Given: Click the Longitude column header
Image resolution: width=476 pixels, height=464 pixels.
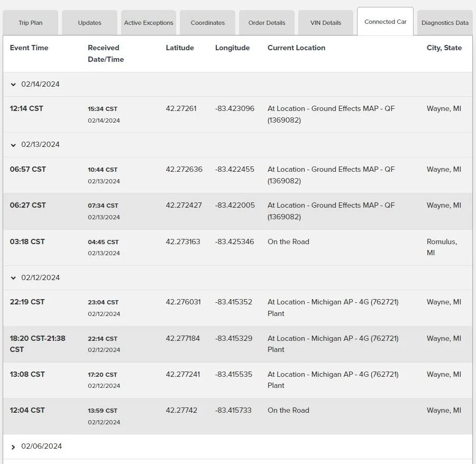Looking at the screenshot, I should point(232,48).
